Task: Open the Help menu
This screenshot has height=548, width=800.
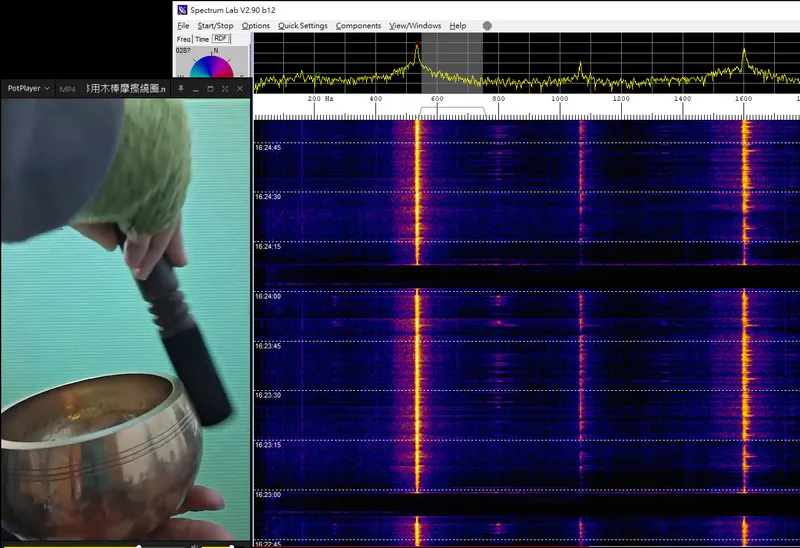Action: [458, 25]
